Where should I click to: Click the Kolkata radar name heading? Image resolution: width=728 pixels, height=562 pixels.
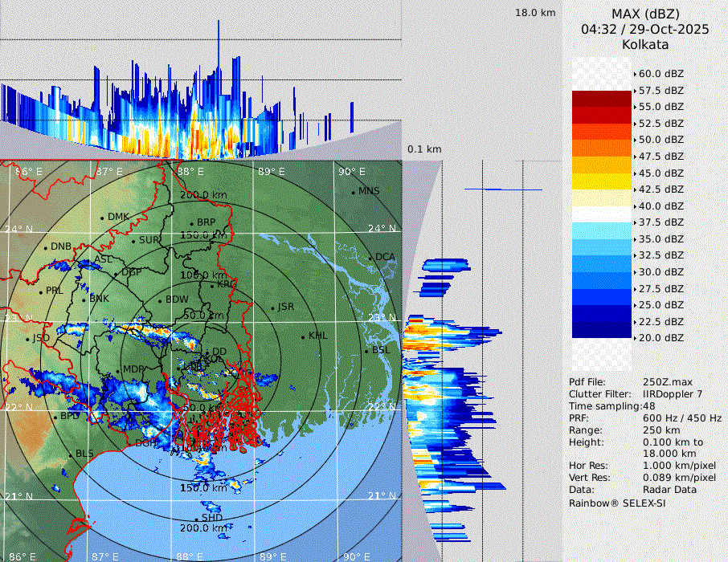click(x=645, y=45)
